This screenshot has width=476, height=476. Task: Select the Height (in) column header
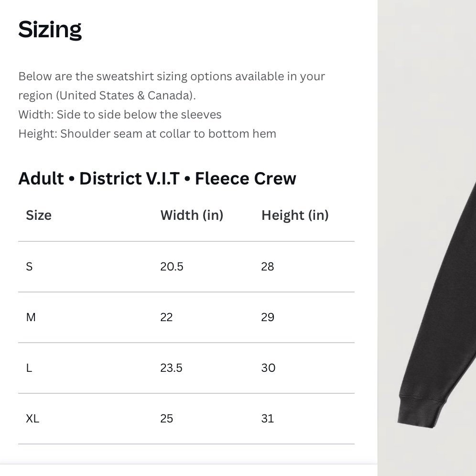pyautogui.click(x=295, y=215)
